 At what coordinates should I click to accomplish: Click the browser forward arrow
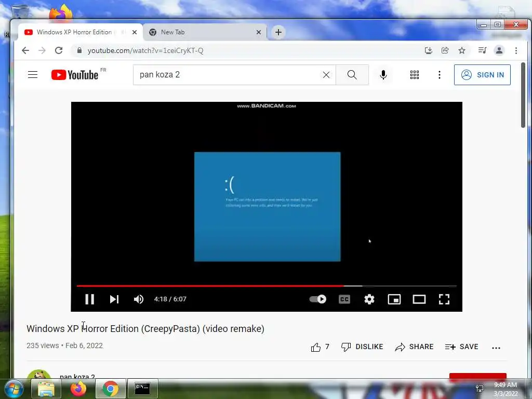[x=42, y=50]
